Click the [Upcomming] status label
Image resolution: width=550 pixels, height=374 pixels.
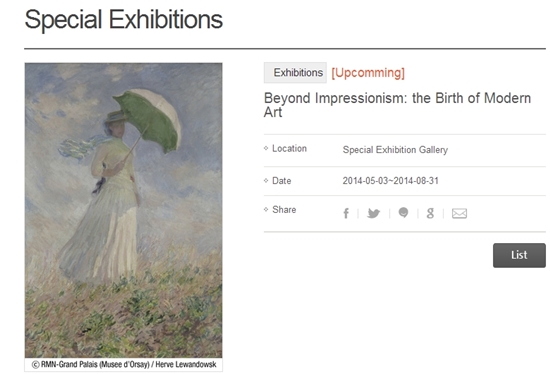368,73
